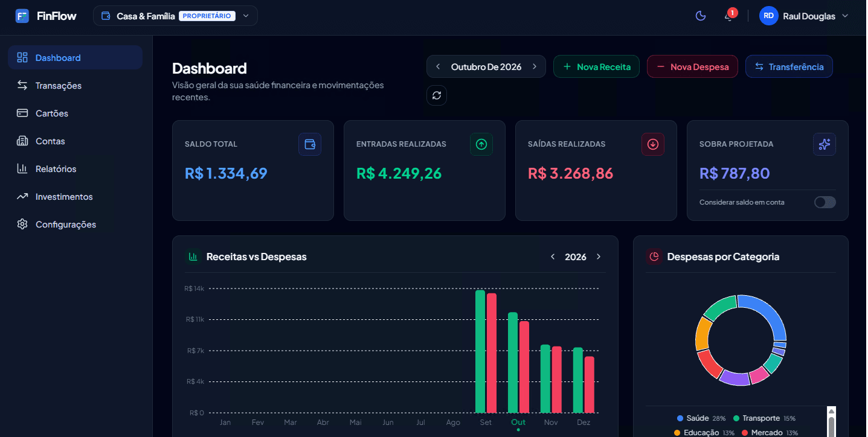The width and height of the screenshot is (868, 437).
Task: Click the green Transporte legend dot
Action: 736,418
